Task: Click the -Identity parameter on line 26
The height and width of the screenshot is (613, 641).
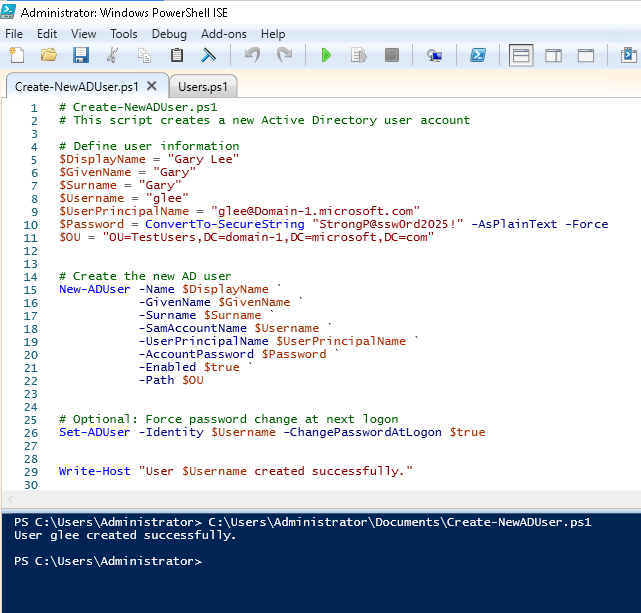Action: point(171,432)
